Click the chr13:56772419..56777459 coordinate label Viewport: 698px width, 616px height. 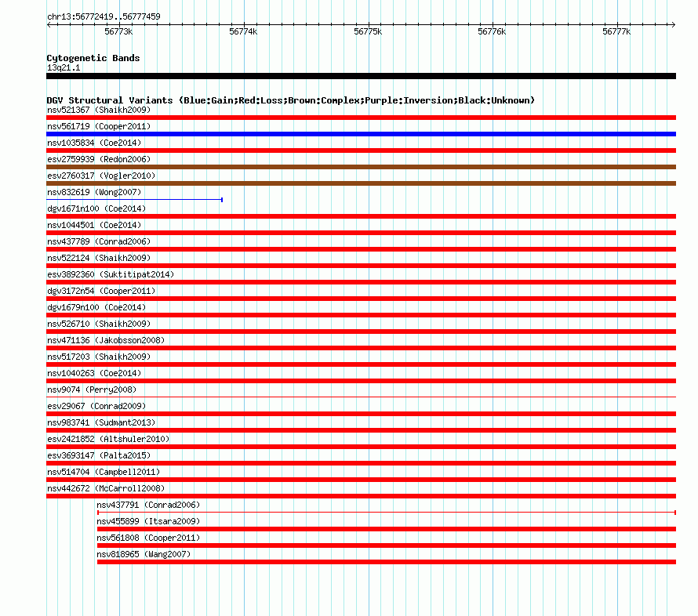pos(104,16)
